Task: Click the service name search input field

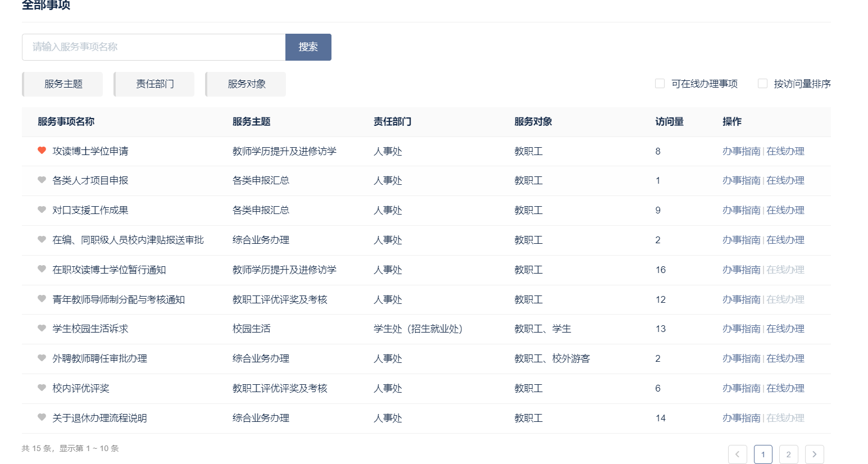Action: coord(153,47)
